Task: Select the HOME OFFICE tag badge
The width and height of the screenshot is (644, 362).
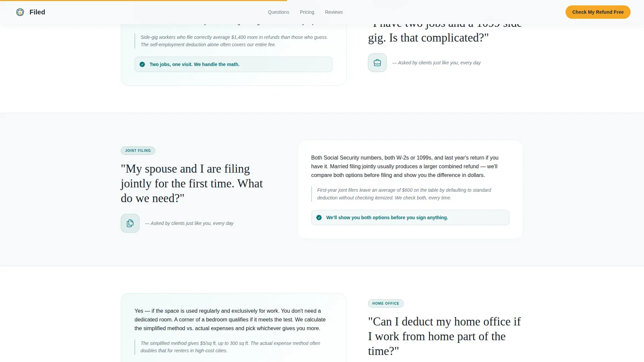Action: coord(386,303)
